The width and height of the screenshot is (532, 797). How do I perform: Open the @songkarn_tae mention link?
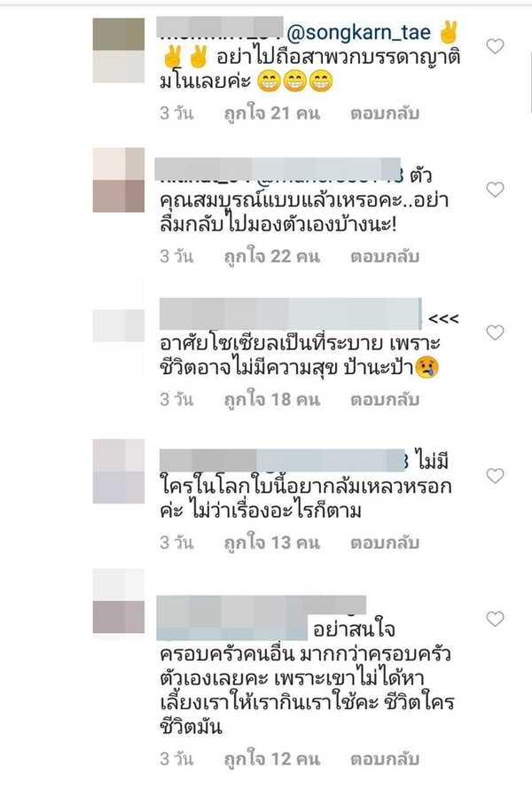point(358,33)
